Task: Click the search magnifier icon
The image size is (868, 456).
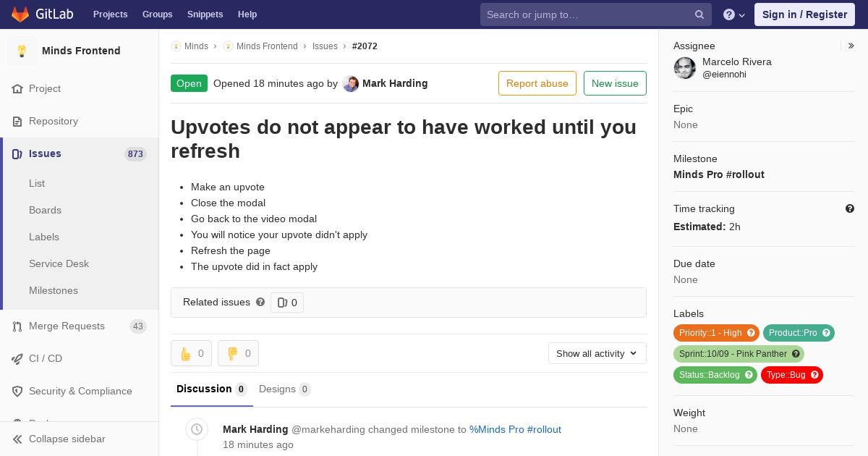Action: [x=699, y=14]
